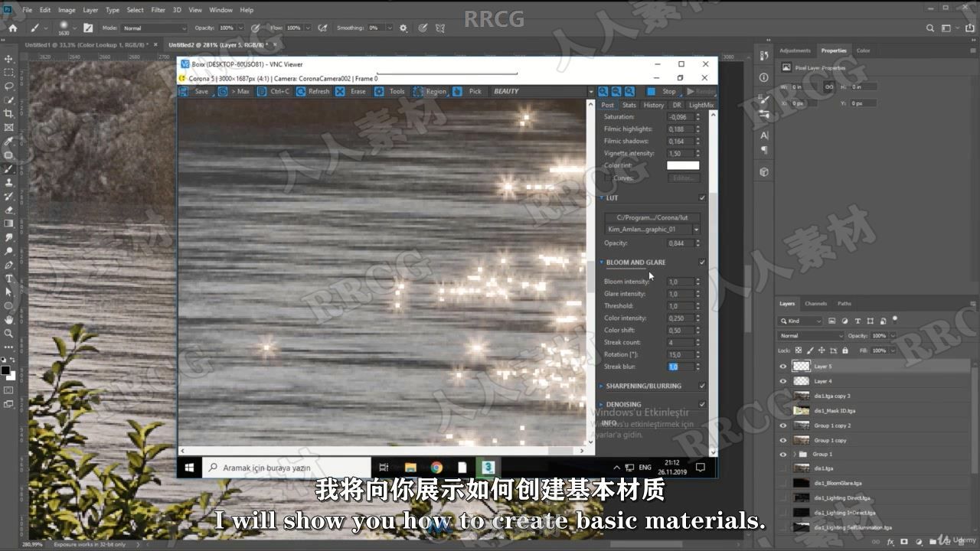The image size is (980, 551).
Task: Open the layer Kind filter dropdown
Action: (x=801, y=321)
